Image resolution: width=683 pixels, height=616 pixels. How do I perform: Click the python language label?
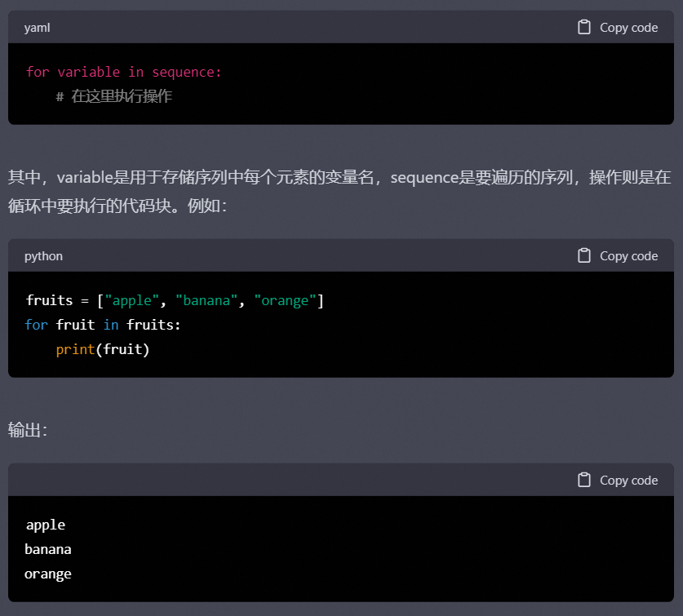pos(43,256)
